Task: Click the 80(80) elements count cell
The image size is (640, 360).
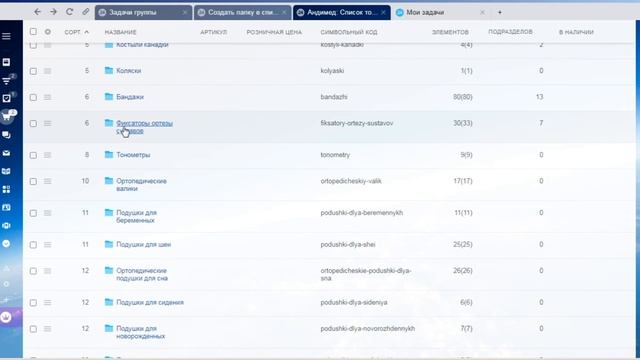Action: (x=462, y=97)
